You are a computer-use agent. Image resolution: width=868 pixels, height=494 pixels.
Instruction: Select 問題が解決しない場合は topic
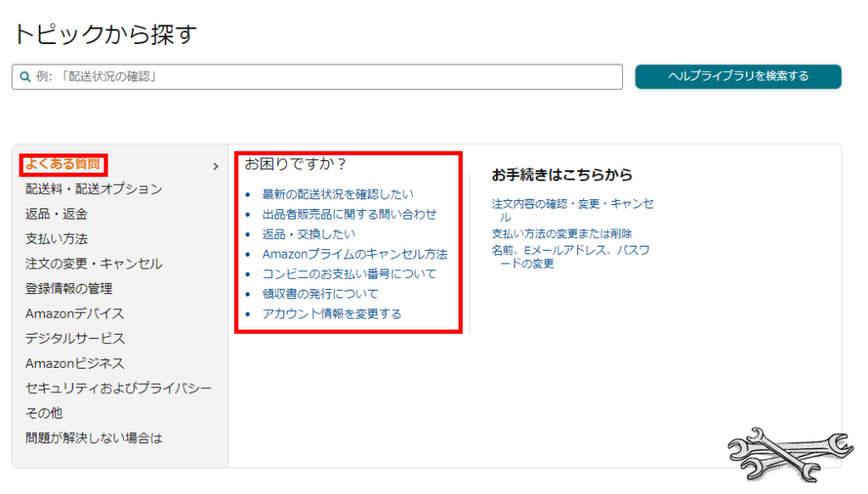point(93,438)
